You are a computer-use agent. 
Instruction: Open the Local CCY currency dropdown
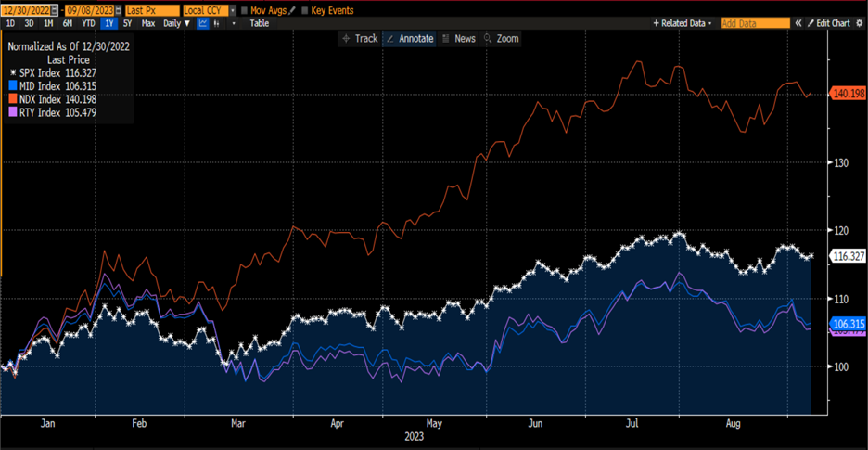pyautogui.click(x=233, y=10)
